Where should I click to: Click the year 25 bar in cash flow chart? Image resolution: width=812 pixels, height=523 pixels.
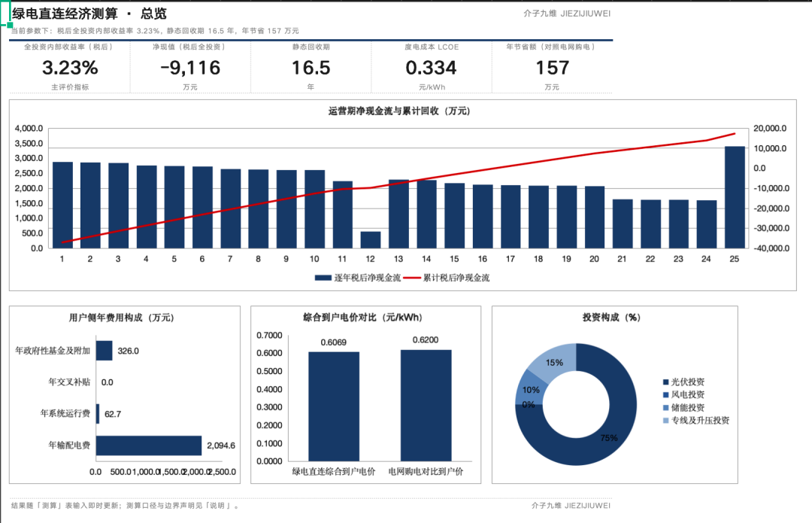735,197
